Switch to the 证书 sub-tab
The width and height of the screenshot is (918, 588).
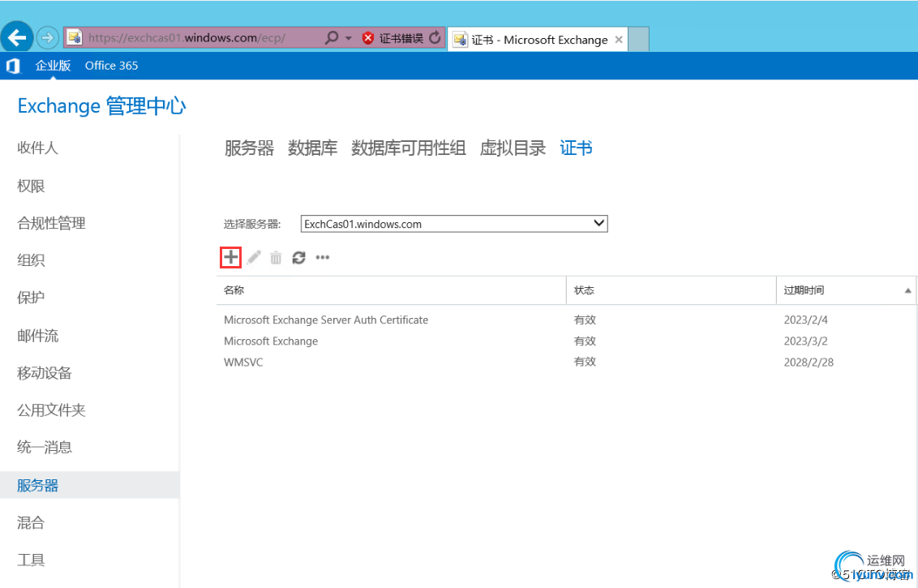tap(576, 148)
